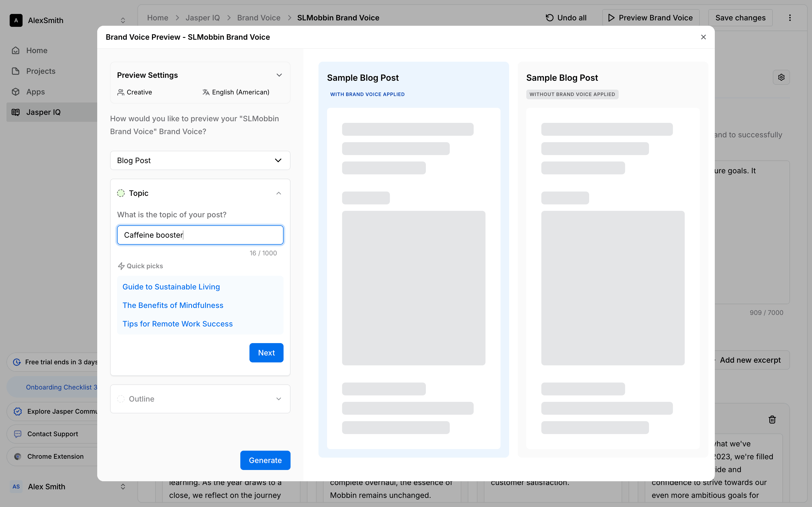Open Brand Voice breadcrumb
Screen dimensions: 812x507
(258, 18)
